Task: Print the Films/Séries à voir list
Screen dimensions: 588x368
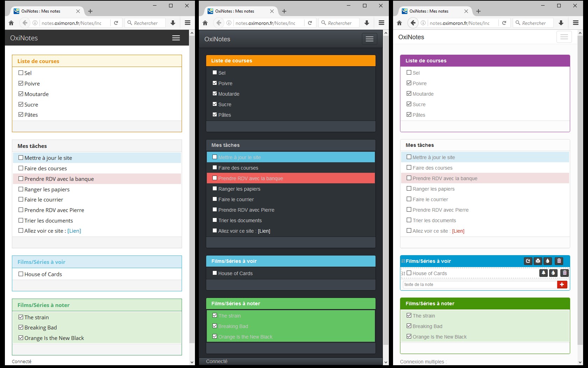Action: click(x=538, y=261)
